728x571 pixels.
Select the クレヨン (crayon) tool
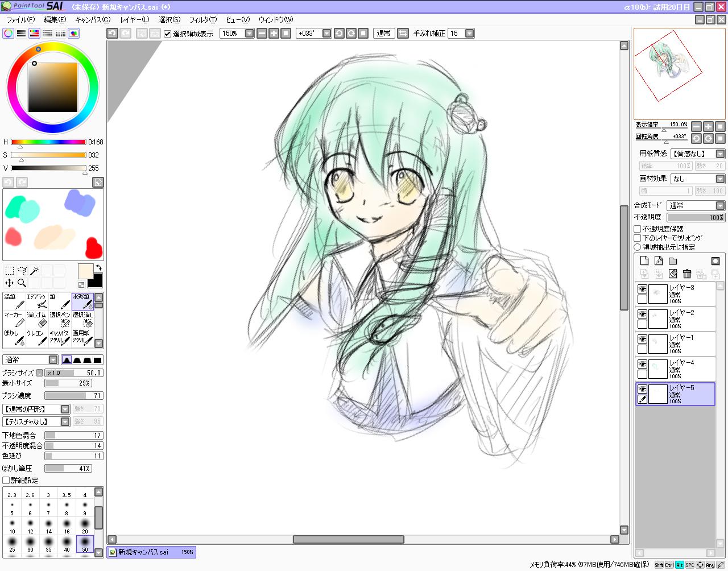(37, 338)
